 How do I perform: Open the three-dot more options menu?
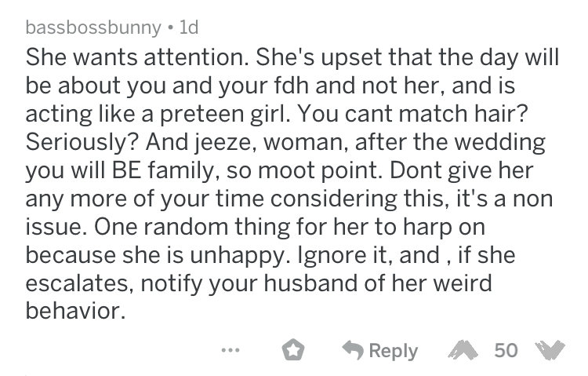[x=230, y=350]
